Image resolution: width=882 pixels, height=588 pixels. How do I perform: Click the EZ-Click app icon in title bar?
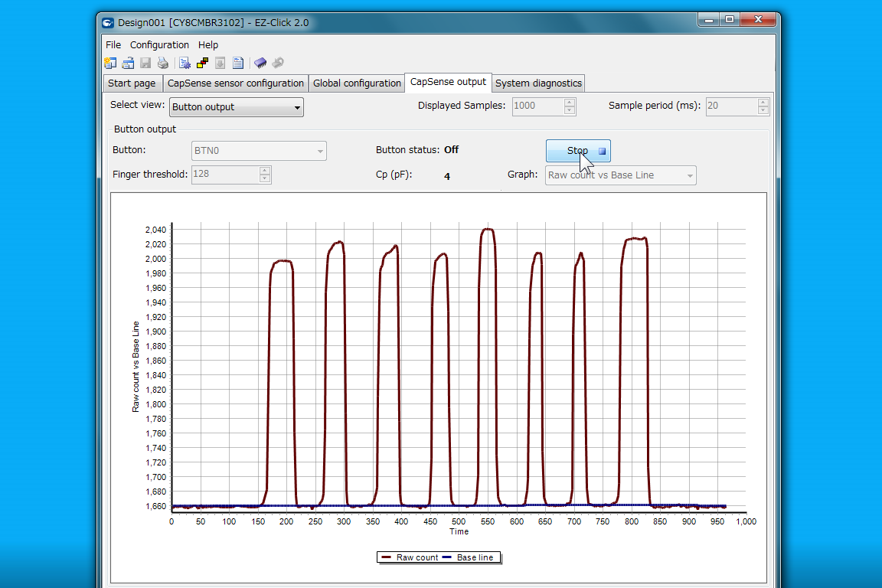pyautogui.click(x=107, y=23)
